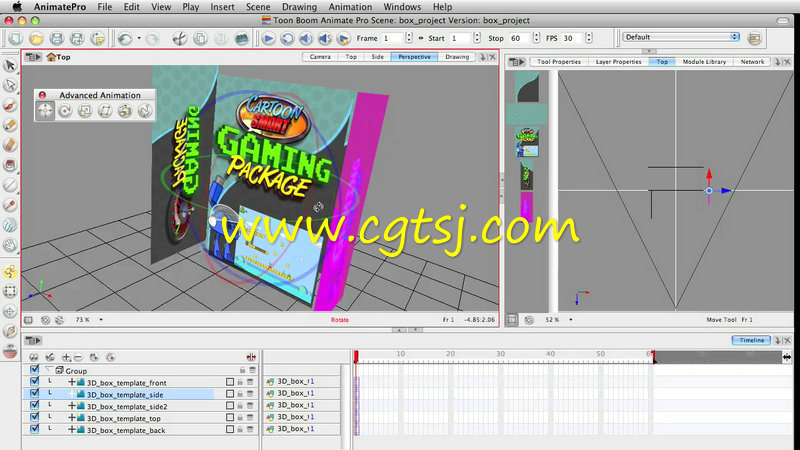800x450 pixels.
Task: Click the timeline zoom arrows at the right edge
Action: (787, 357)
